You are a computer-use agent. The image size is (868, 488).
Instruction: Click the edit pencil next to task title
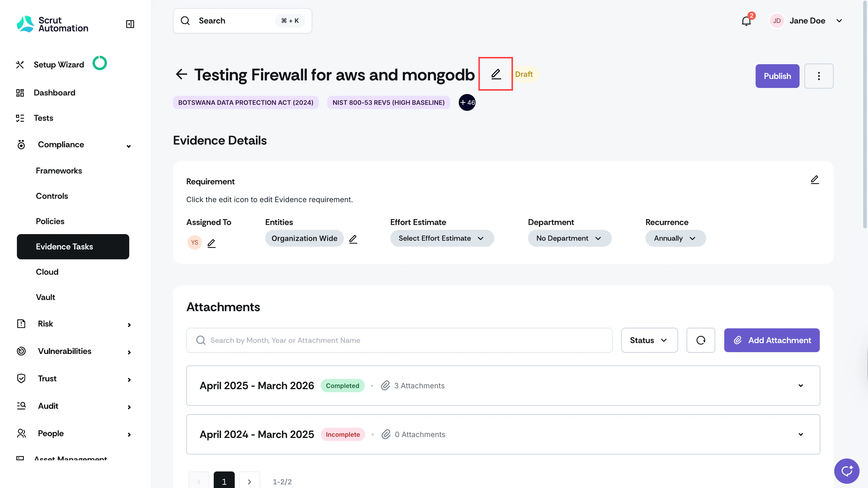[496, 74]
